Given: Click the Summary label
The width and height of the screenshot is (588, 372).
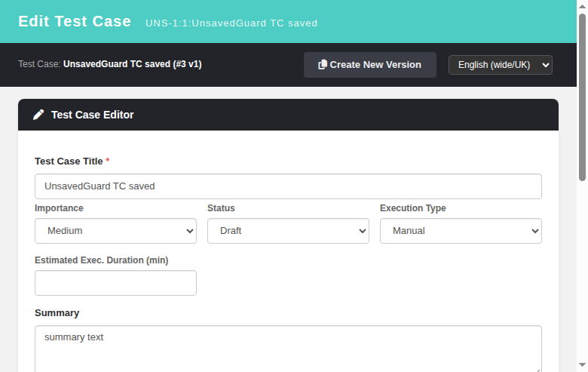Looking at the screenshot, I should point(57,313).
